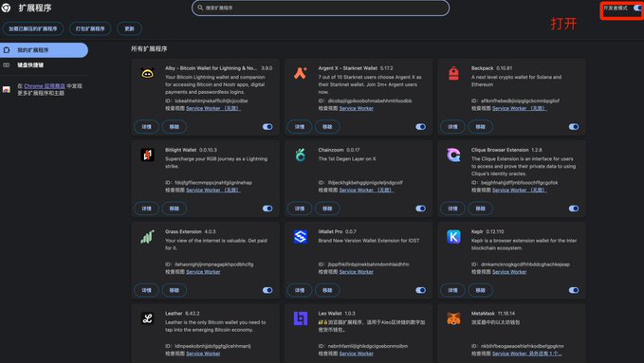Viewport: 644px width, 363px height.
Task: Click the Grass Extension icon
Action: click(147, 237)
